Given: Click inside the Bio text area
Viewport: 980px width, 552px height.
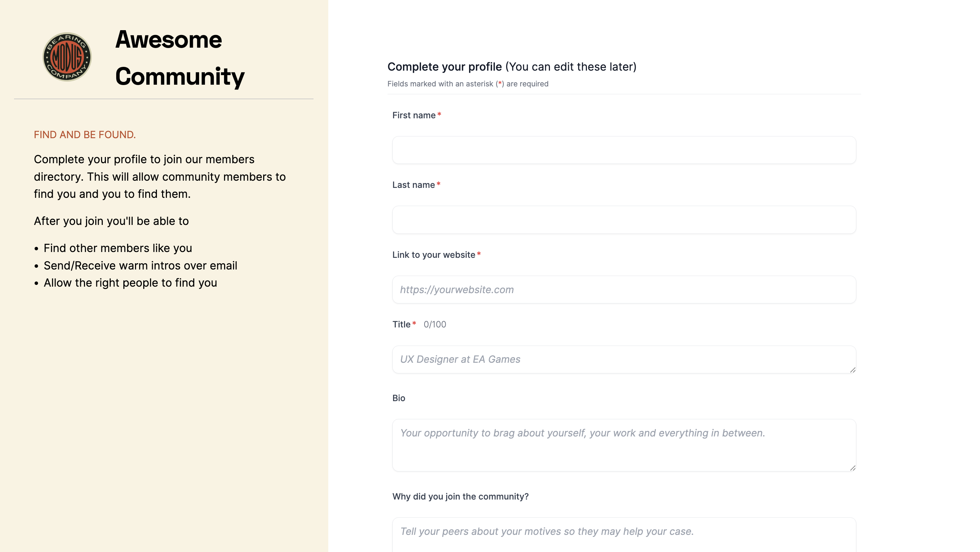Looking at the screenshot, I should tap(624, 445).
